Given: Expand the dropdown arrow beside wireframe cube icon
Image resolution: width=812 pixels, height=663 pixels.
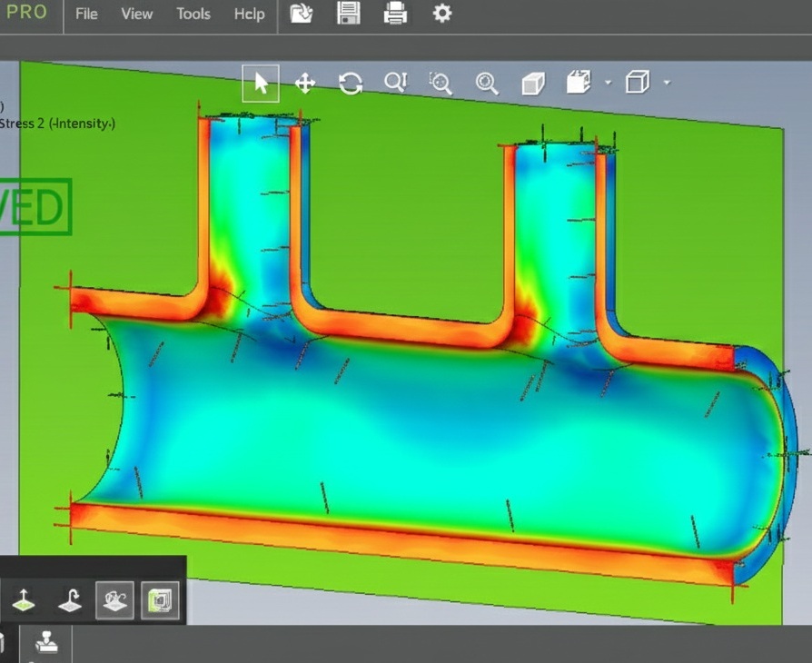Looking at the screenshot, I should click(x=667, y=83).
